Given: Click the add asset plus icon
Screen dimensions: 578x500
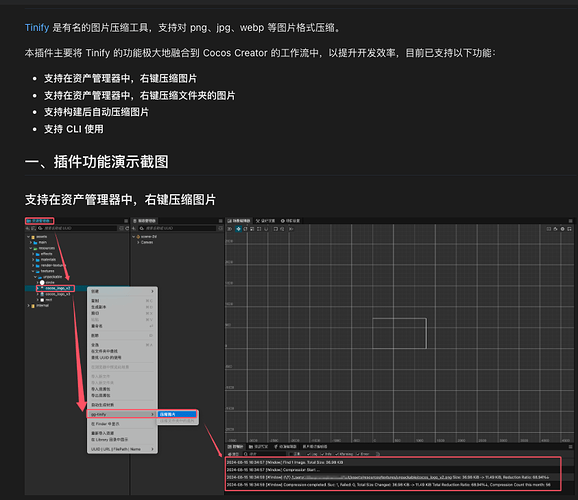Looking at the screenshot, I should tap(28, 229).
